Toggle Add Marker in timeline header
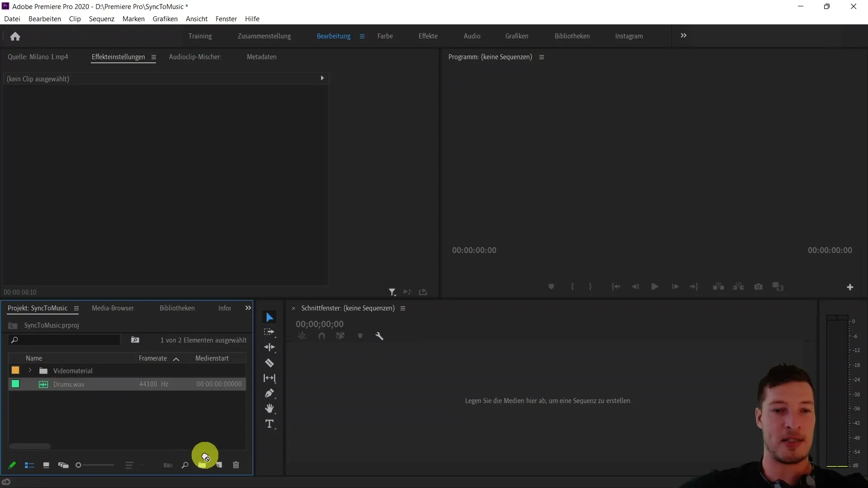Viewport: 868px width, 488px height. (x=360, y=336)
